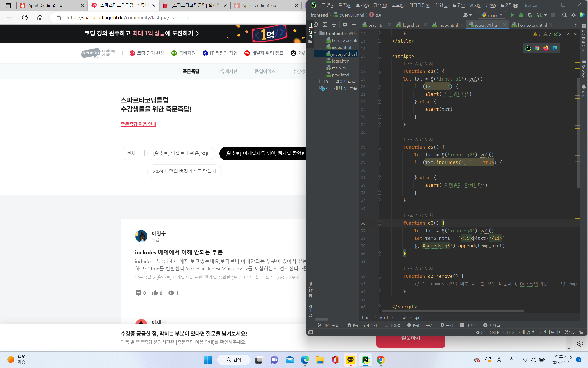Viewport: 588px width, 368px height.
Task: Open Windows taskbar search box
Action: (234, 360)
